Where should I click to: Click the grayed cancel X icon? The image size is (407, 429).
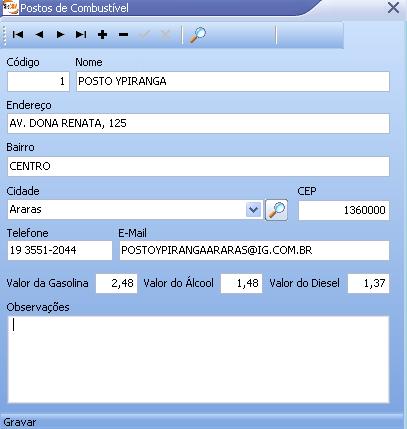[x=166, y=34]
